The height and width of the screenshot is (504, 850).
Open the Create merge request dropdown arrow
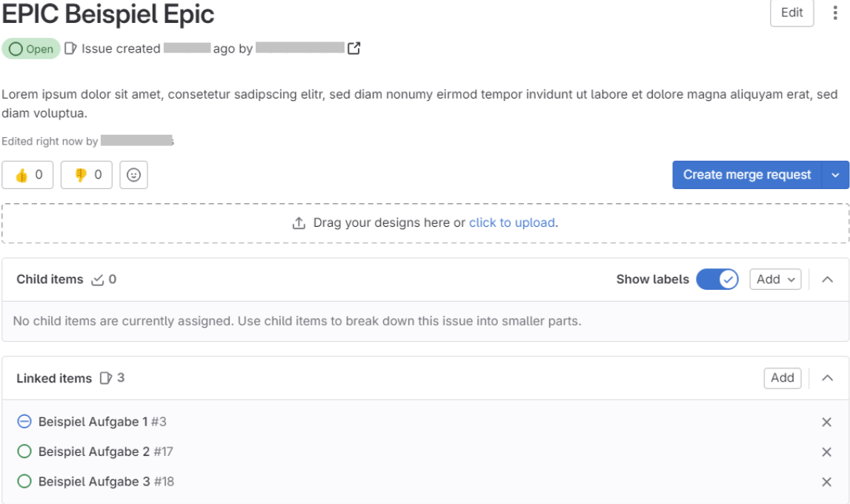835,174
